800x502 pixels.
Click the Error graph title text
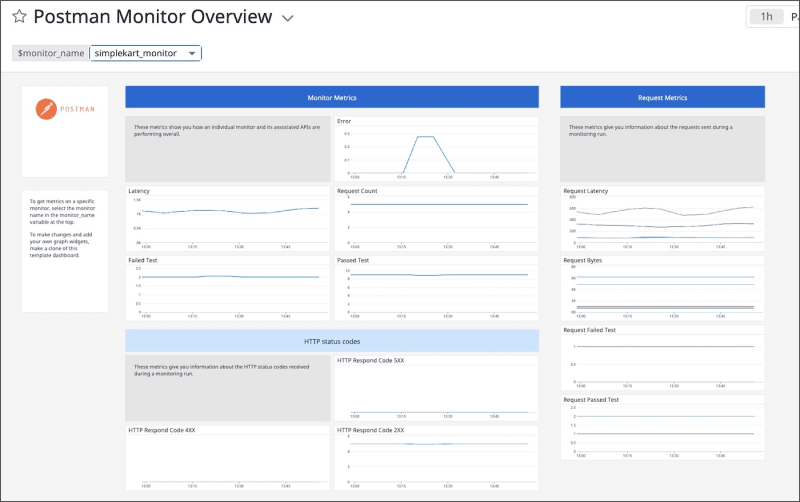click(344, 121)
